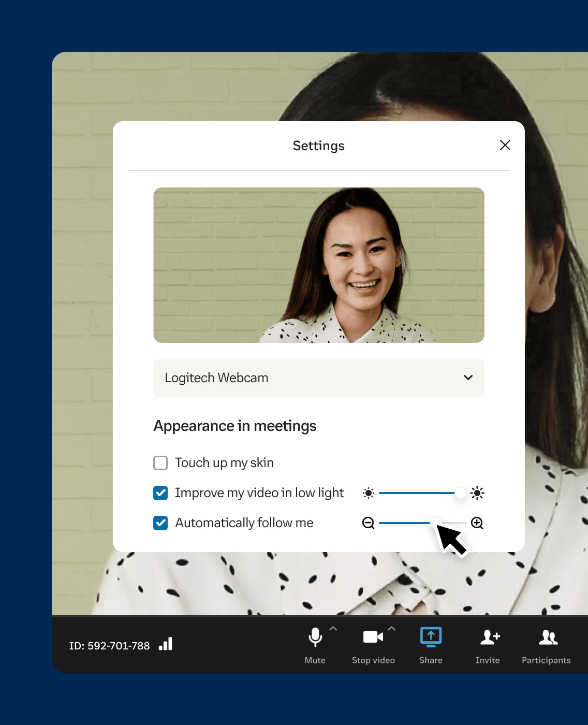
Task: Enable Touch up my skin
Action: pyautogui.click(x=160, y=463)
